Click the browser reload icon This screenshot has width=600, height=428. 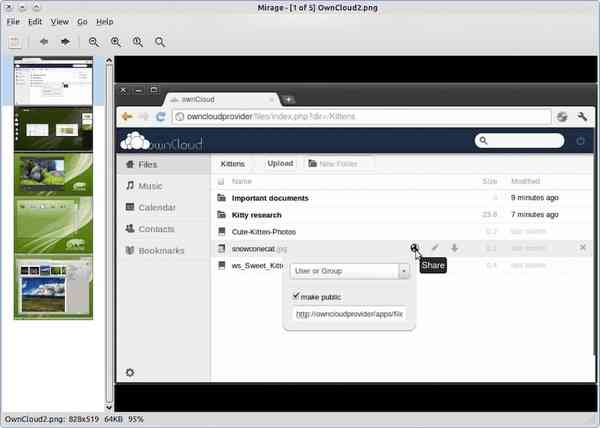[x=161, y=116]
